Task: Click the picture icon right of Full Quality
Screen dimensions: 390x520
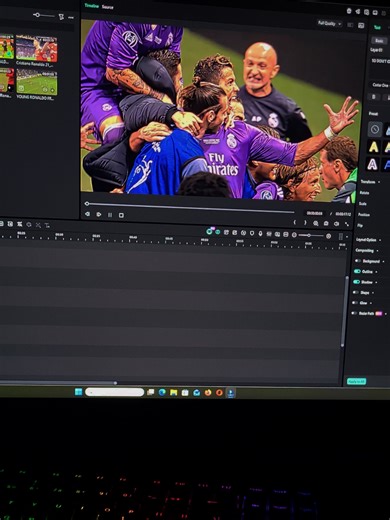Action: pyautogui.click(x=361, y=25)
